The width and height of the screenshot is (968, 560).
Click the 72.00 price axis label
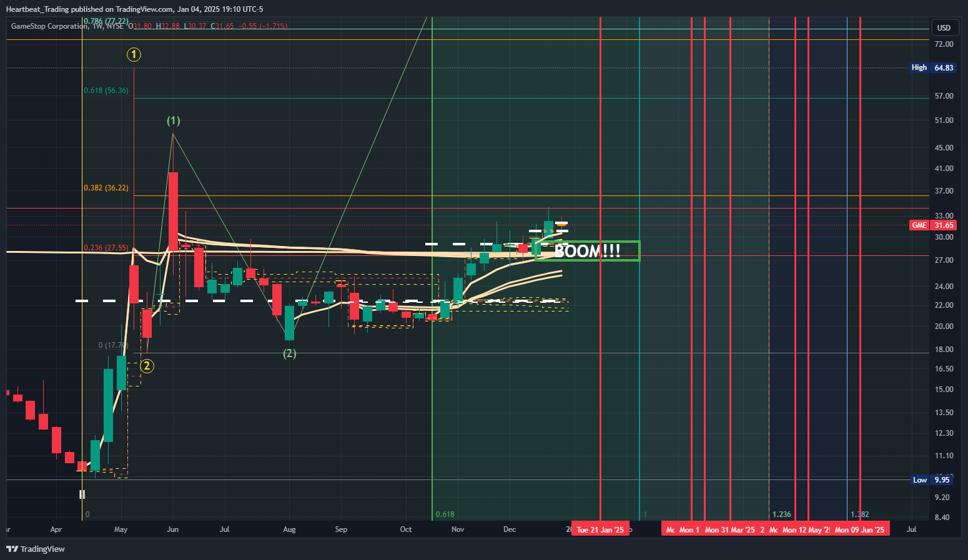coord(944,44)
